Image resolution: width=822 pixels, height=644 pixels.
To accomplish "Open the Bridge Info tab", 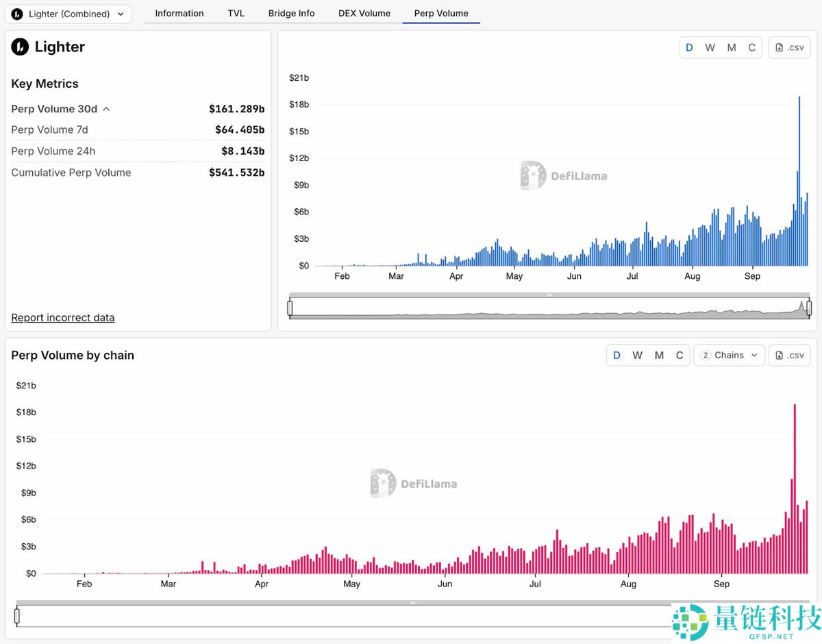I will (291, 13).
